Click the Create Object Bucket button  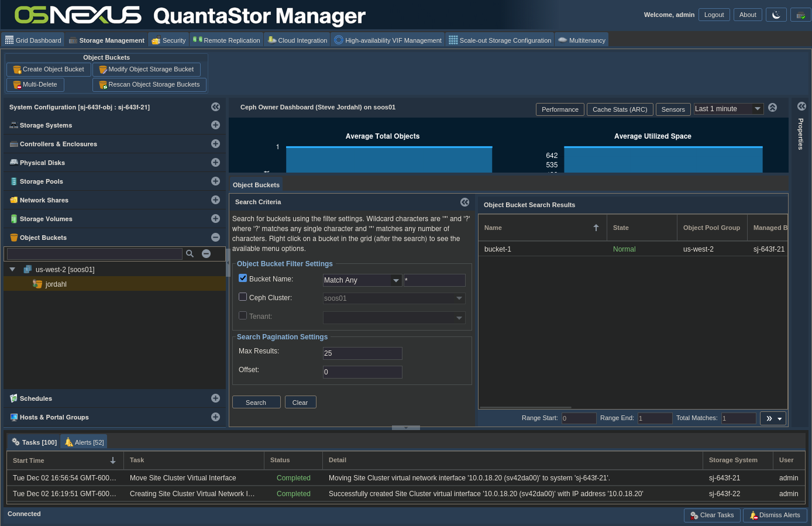pos(49,70)
